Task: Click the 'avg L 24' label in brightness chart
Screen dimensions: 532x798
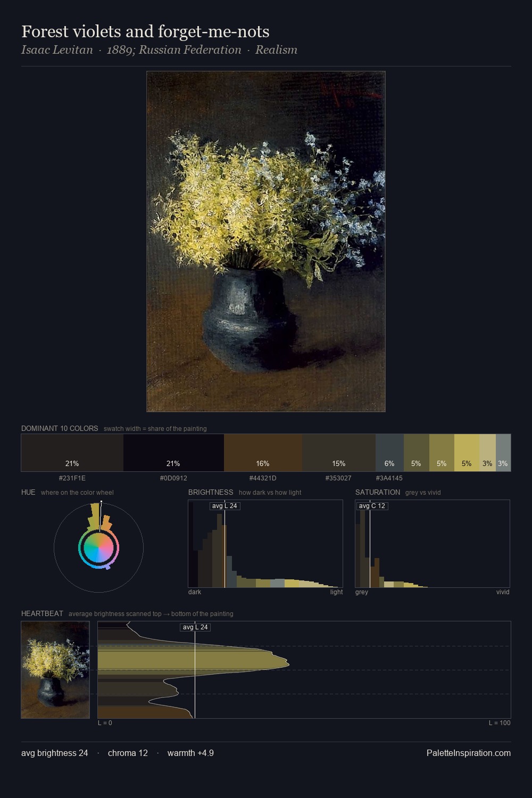Action: pos(225,506)
